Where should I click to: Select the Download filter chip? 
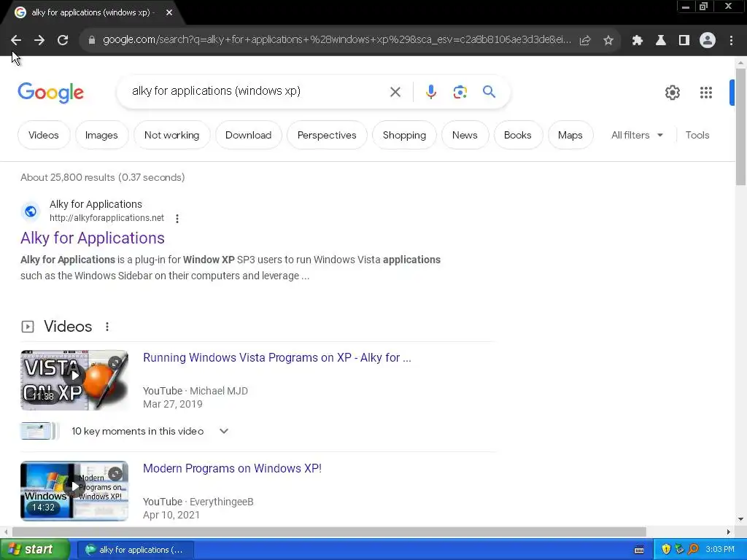point(248,135)
